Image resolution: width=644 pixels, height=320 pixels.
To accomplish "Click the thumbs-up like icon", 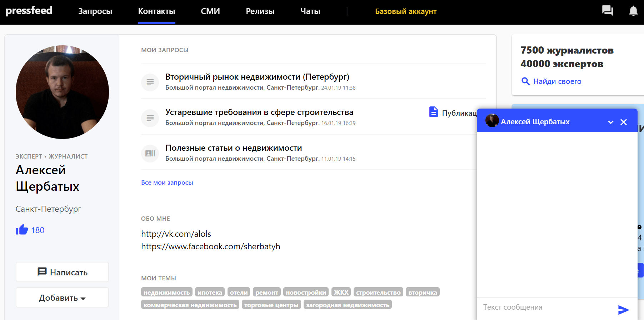I will [22, 230].
